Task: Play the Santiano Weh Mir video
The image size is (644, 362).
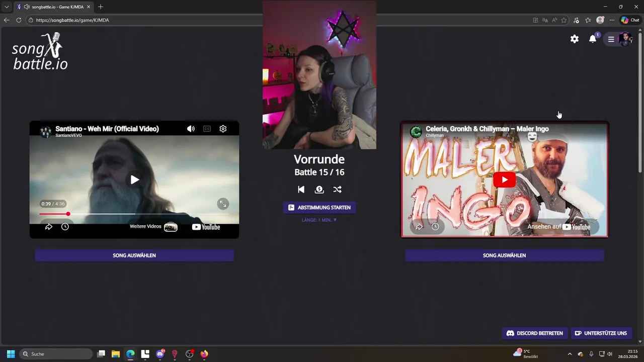Action: [134, 179]
